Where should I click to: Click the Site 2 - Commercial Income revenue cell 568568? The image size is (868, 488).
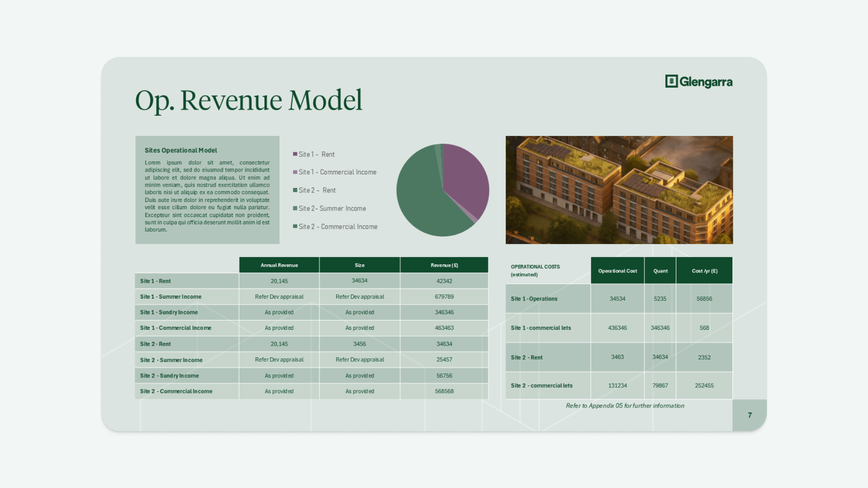[x=444, y=391]
